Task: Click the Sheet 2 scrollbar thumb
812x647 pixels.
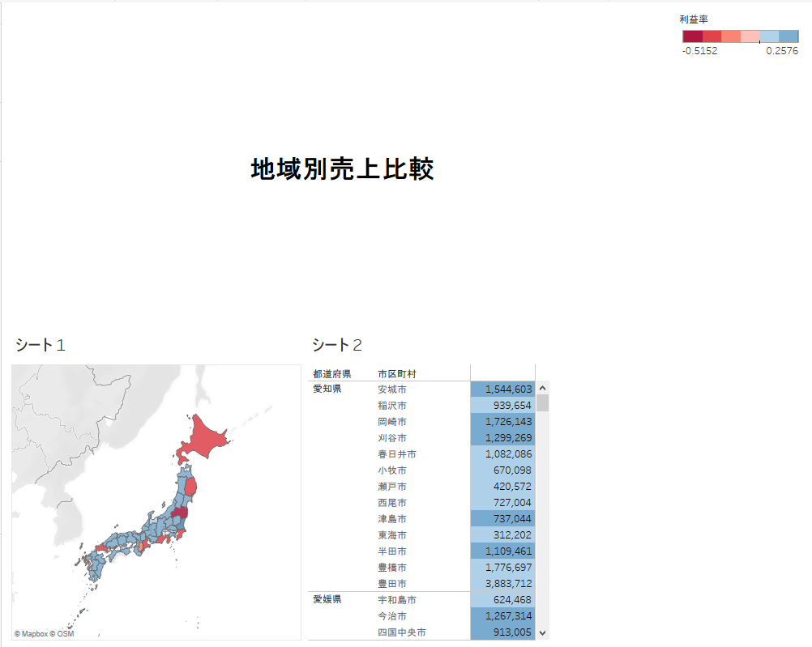Action: pyautogui.click(x=542, y=402)
